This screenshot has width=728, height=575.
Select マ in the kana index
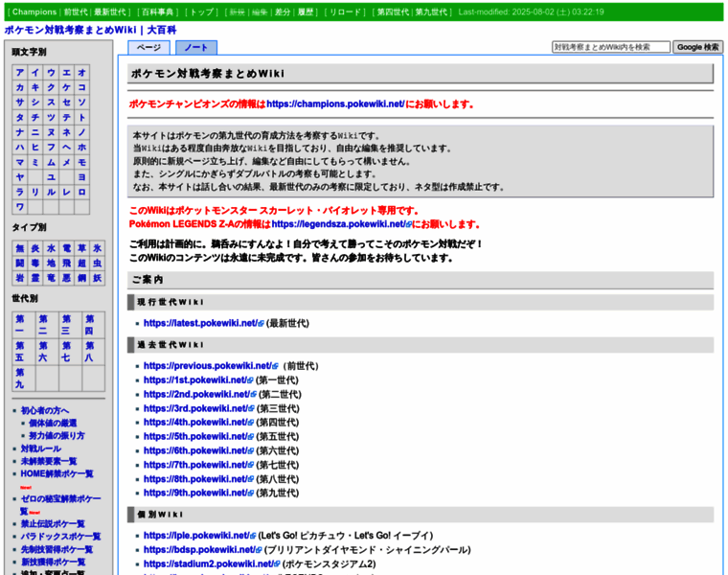click(x=20, y=162)
